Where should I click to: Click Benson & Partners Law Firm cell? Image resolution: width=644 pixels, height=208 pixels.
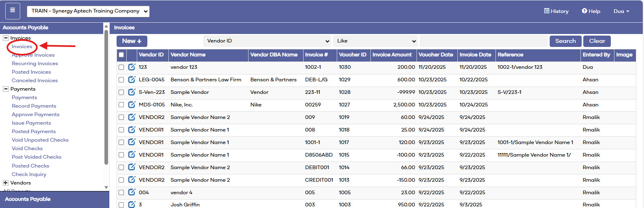[206, 80]
